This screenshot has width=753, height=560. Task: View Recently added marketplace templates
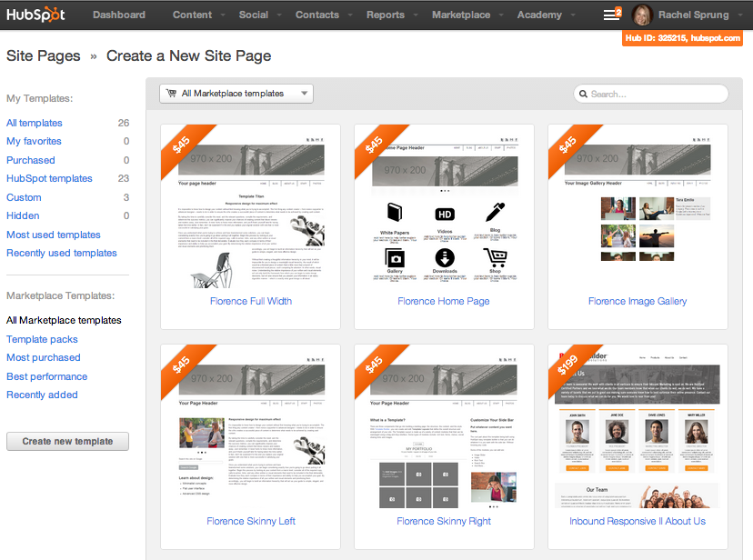coord(42,395)
